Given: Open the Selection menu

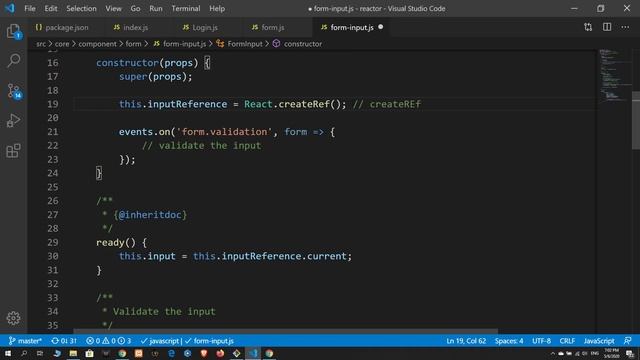Looking at the screenshot, I should point(81,8).
